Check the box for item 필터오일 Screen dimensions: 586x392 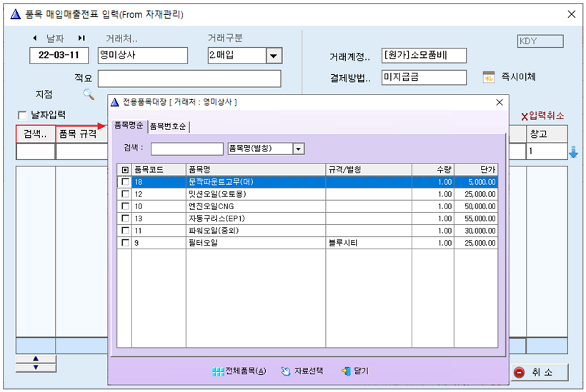tap(125, 243)
